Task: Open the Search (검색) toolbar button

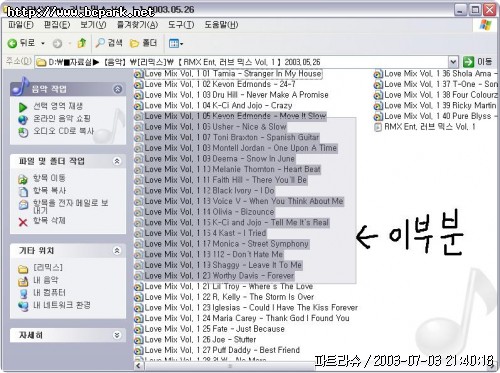Action: 109,43
